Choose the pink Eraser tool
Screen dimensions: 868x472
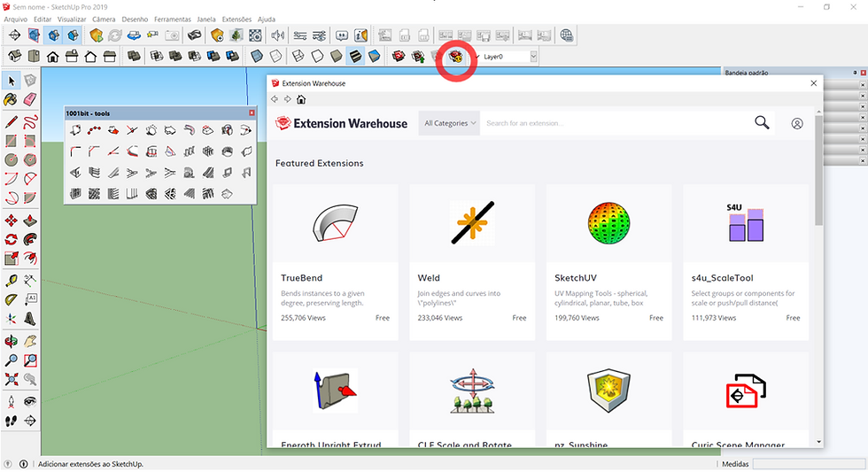click(30, 99)
